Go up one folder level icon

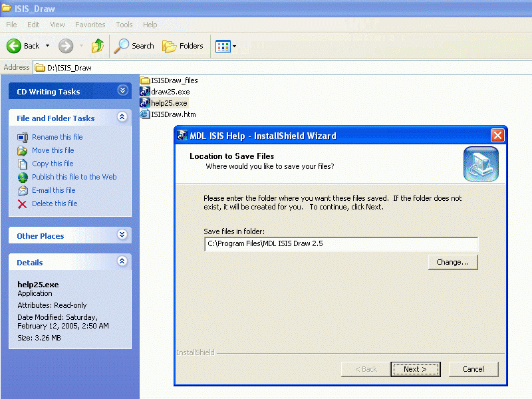tap(98, 46)
